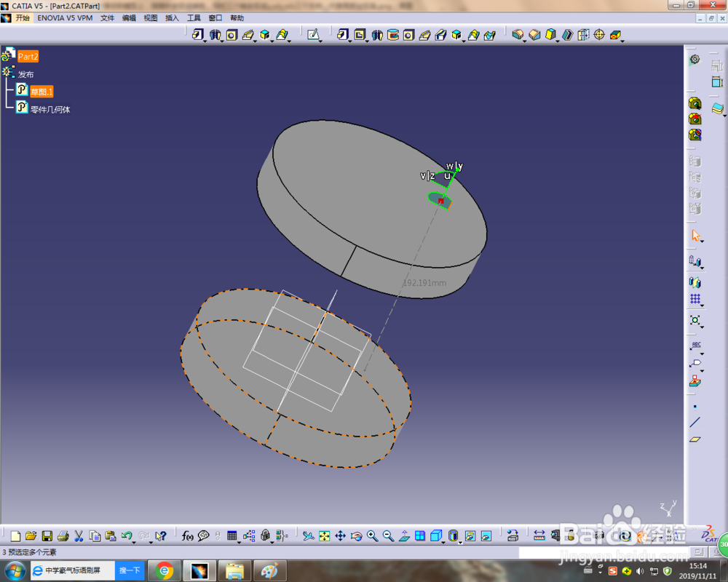Select the Shell tool
The image size is (728, 582).
(x=567, y=35)
